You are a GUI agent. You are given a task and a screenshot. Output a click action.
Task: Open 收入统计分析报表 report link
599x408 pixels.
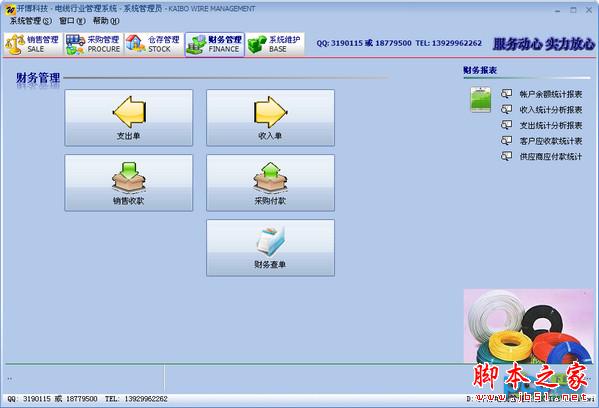[550, 110]
